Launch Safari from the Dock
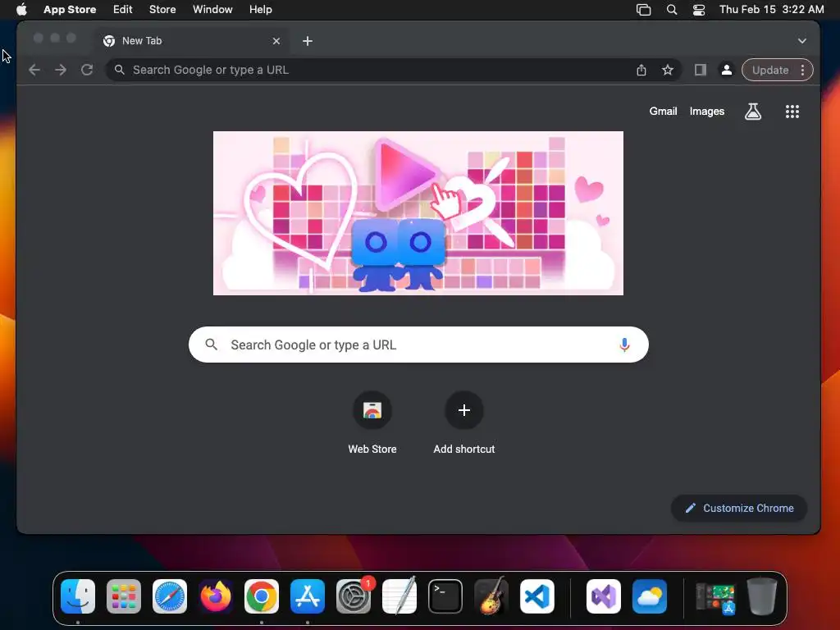This screenshot has height=630, width=840. [x=170, y=596]
